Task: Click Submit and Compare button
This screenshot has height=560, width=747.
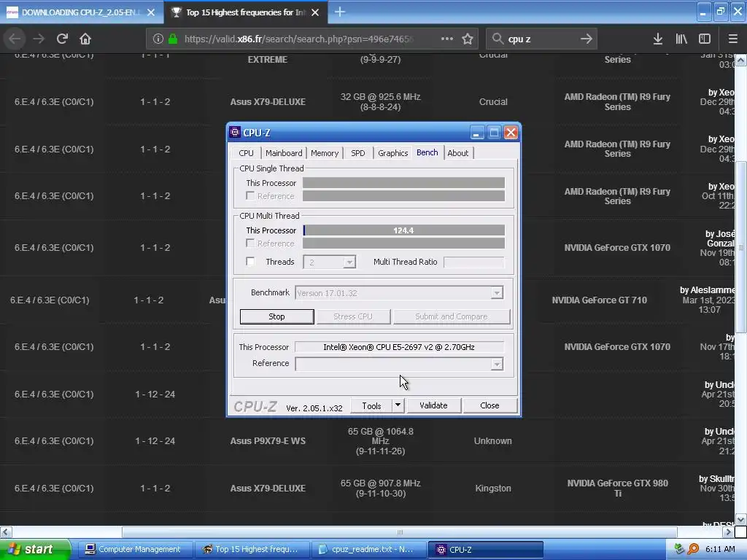Action: [451, 316]
